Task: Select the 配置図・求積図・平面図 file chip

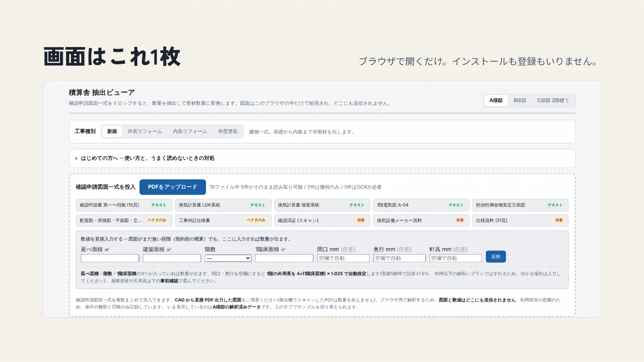Action: click(x=124, y=220)
